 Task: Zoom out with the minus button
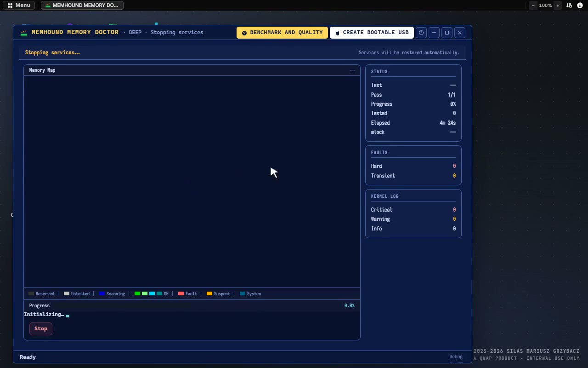coord(533,6)
